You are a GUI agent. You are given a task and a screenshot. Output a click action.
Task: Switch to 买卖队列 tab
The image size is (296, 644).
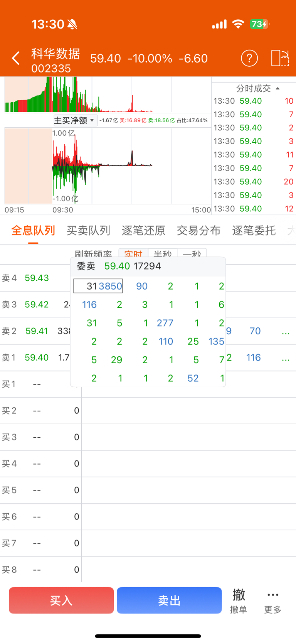88,231
